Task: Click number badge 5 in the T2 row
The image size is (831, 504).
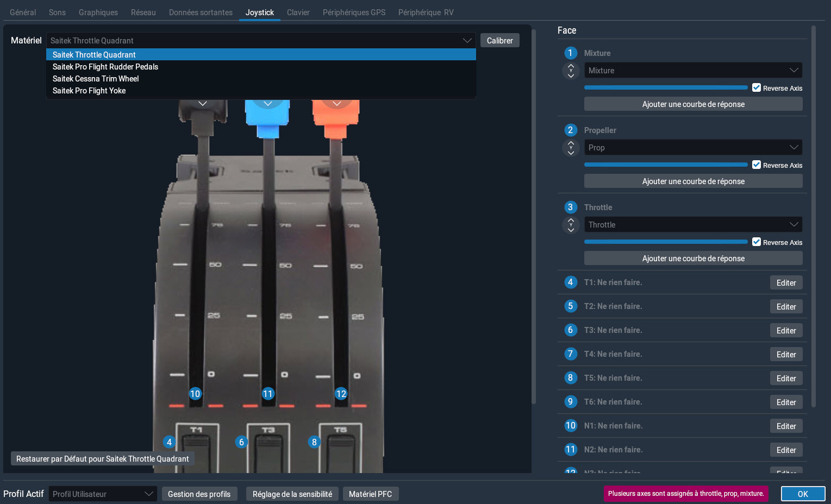Action: click(570, 306)
